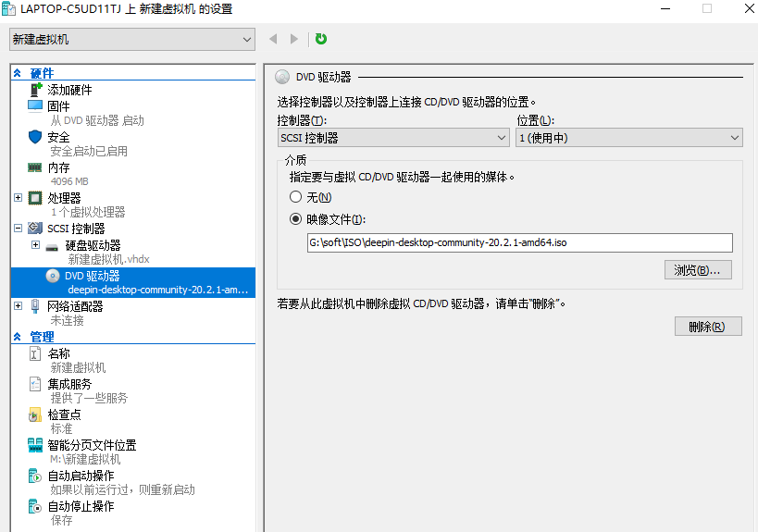Collapse the Hardware (硬件) section chevron
Image resolution: width=758 pixels, height=532 pixels.
[18, 73]
